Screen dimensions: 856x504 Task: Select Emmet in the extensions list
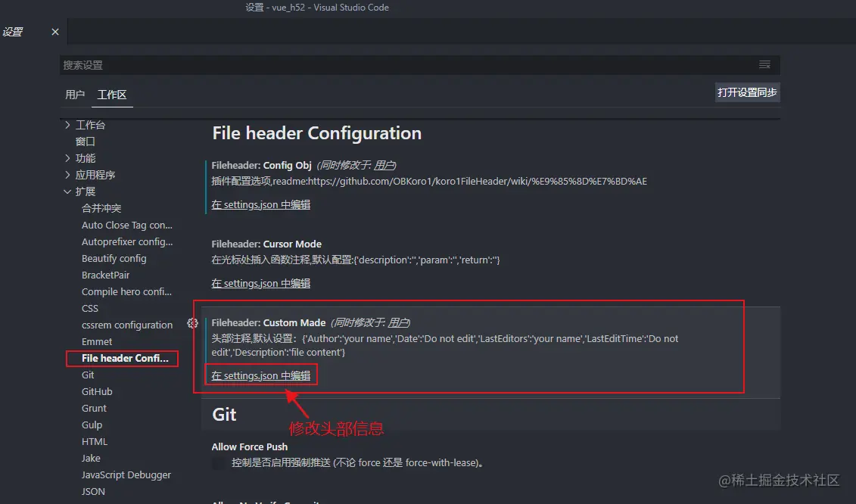pyautogui.click(x=97, y=341)
